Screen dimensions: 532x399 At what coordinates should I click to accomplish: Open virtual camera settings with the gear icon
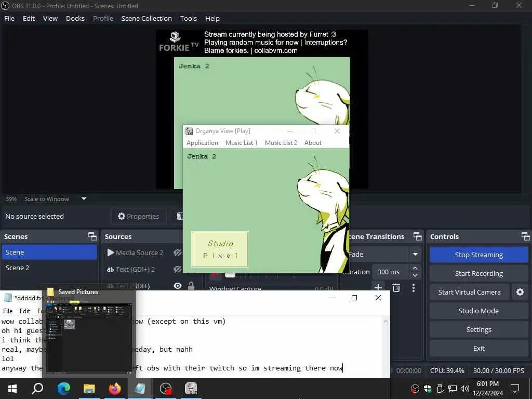(x=520, y=292)
